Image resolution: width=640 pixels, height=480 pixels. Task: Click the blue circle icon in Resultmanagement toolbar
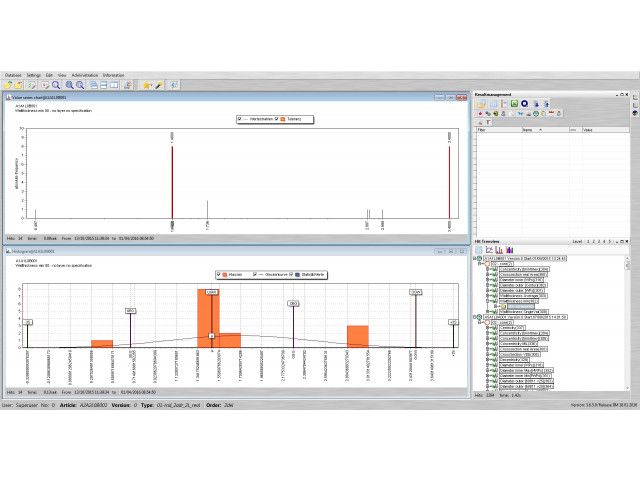click(524, 103)
